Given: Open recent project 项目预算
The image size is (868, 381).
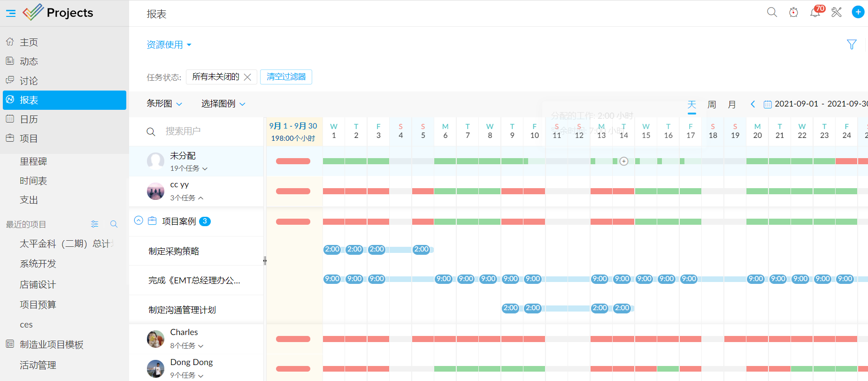Looking at the screenshot, I should (38, 305).
